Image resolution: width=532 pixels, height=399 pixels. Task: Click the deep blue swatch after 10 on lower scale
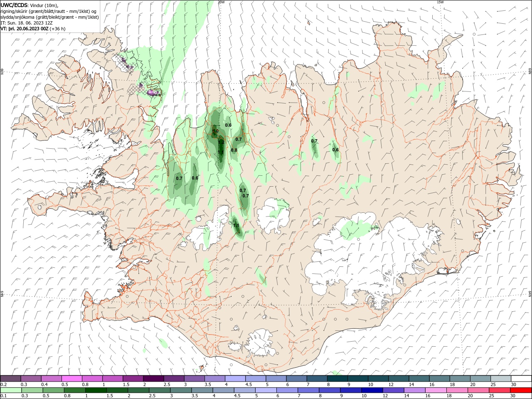[x=371, y=390]
